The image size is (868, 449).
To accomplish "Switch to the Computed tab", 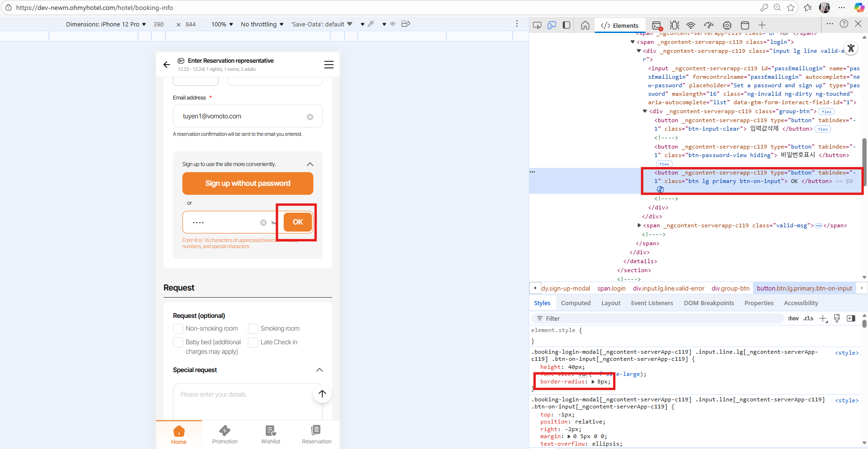I will (576, 303).
